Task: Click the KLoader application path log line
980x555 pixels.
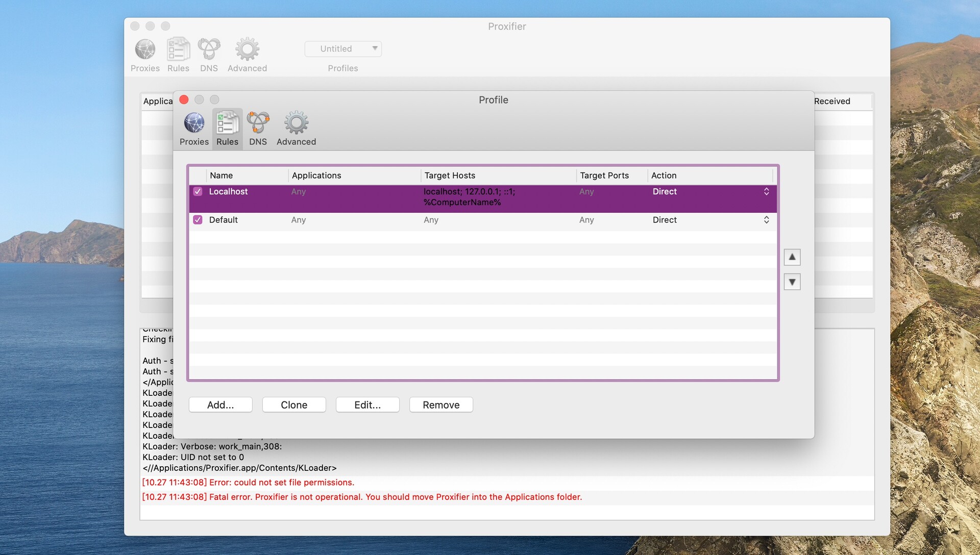Action: 239,468
